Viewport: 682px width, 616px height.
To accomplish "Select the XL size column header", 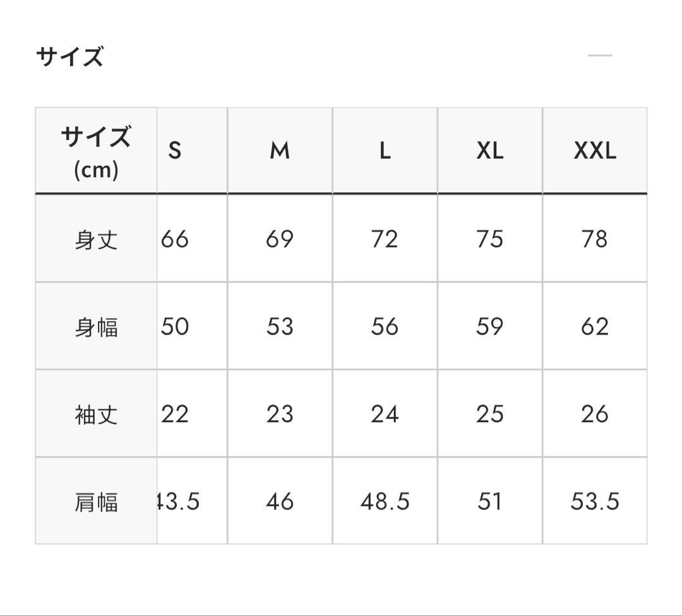I will [x=490, y=150].
